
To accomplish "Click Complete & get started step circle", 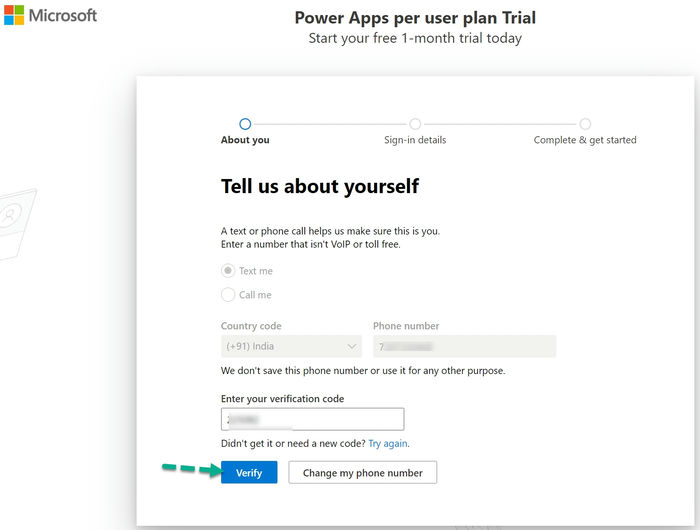I will pos(585,124).
